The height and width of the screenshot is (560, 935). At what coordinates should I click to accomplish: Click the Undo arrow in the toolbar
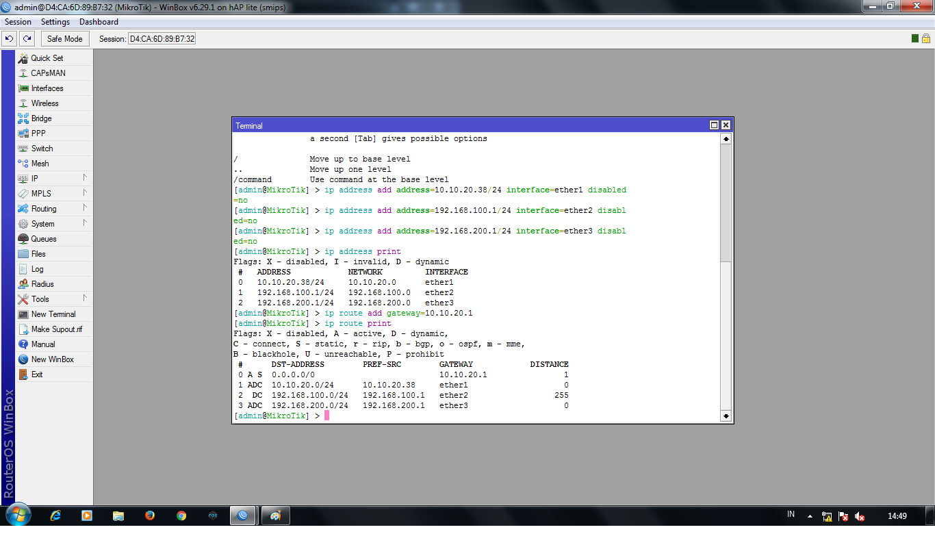[10, 39]
